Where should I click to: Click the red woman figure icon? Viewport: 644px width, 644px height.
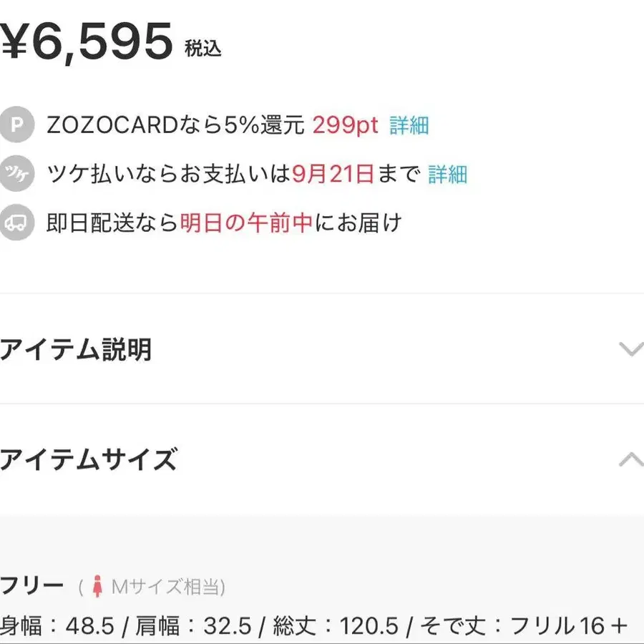(97, 586)
